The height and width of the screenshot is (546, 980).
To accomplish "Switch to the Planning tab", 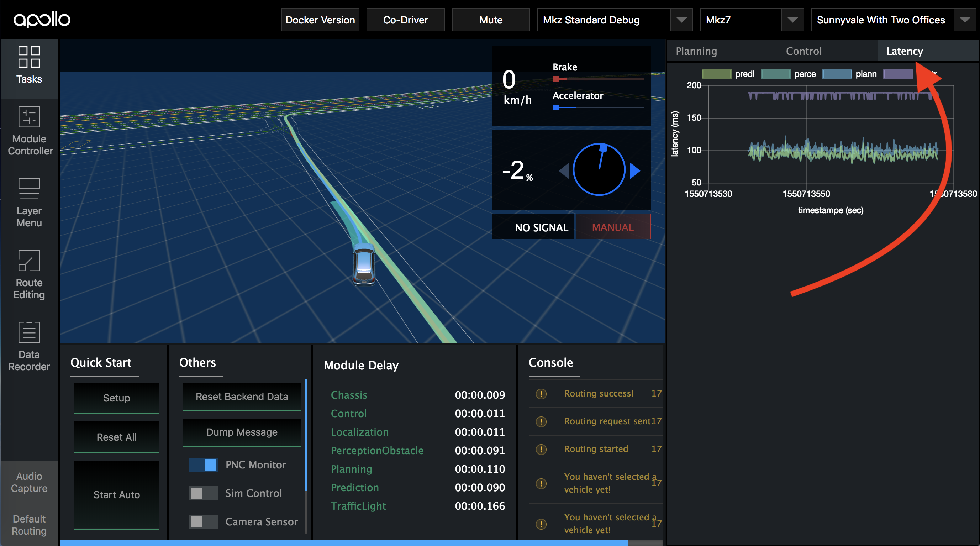I will [x=696, y=51].
